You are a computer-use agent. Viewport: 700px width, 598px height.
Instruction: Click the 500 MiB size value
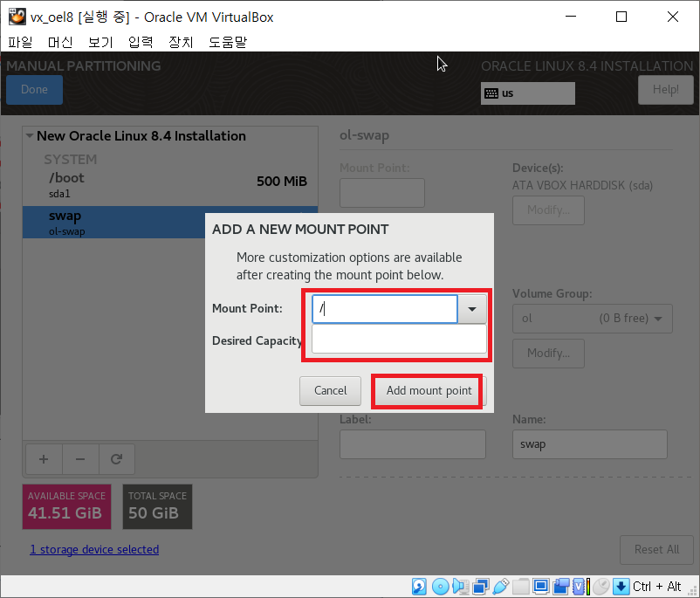282,182
